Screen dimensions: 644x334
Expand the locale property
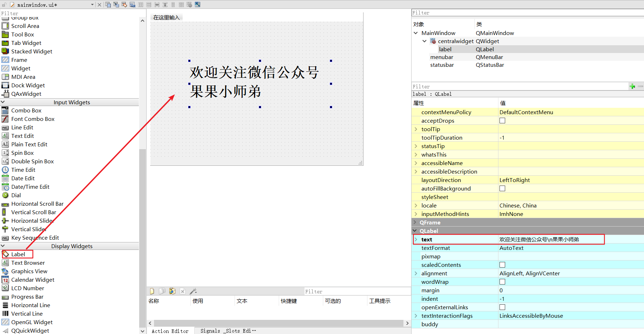(x=416, y=205)
